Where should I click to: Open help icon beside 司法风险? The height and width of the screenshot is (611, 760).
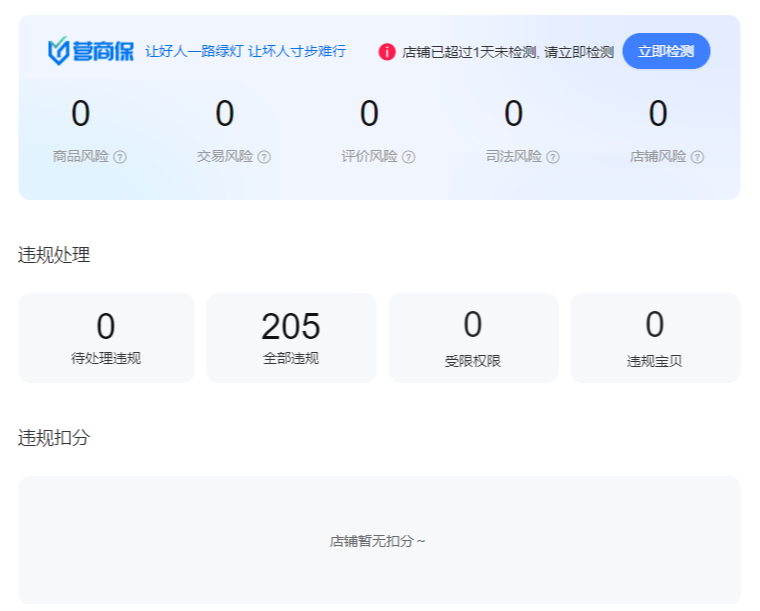point(553,157)
